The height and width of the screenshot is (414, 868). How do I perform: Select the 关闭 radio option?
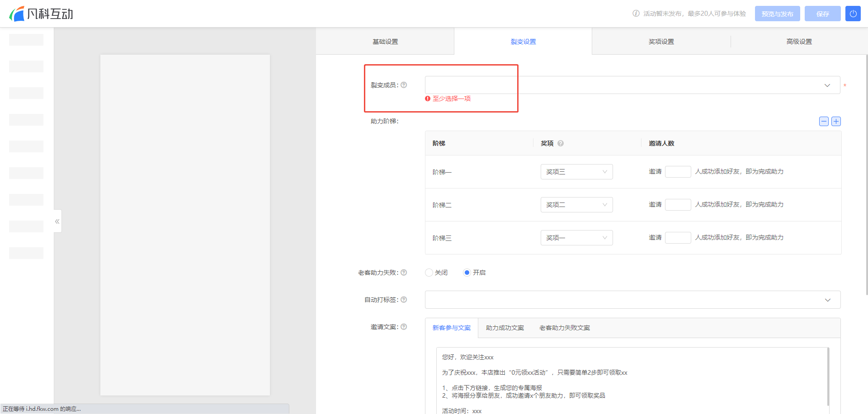click(x=429, y=273)
